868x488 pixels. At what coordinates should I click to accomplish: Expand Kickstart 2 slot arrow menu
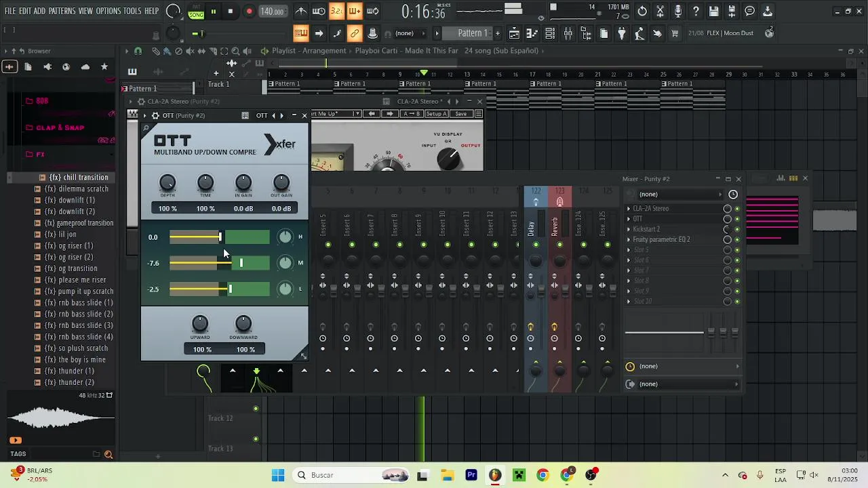pos(629,229)
